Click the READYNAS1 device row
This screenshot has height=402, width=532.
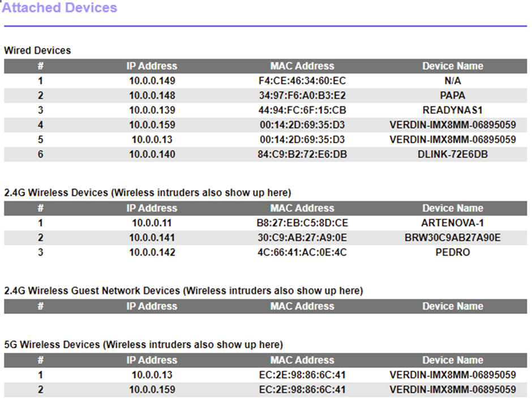[265, 110]
